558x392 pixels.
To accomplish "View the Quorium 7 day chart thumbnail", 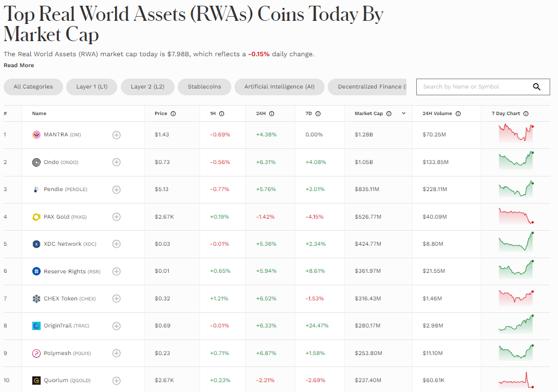I will click(516, 380).
